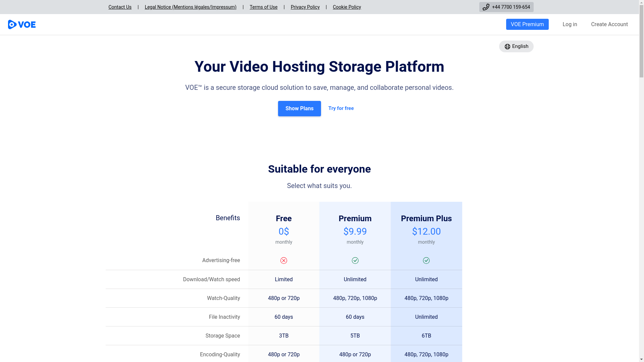Screen dimensions: 644x362
Task: Click Unlimited in File Inactivity row
Action: [426, 317]
